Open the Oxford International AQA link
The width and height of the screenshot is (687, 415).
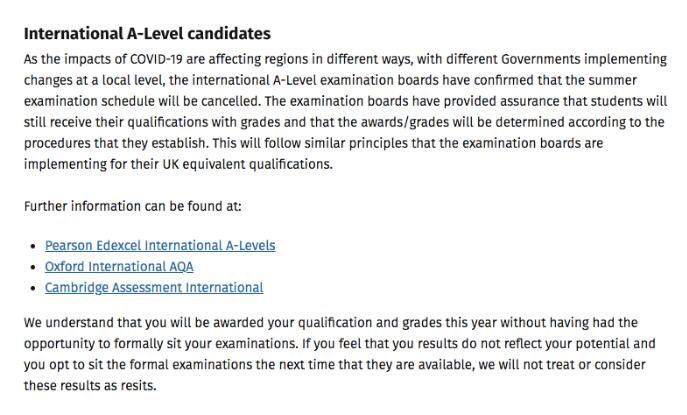[119, 266]
